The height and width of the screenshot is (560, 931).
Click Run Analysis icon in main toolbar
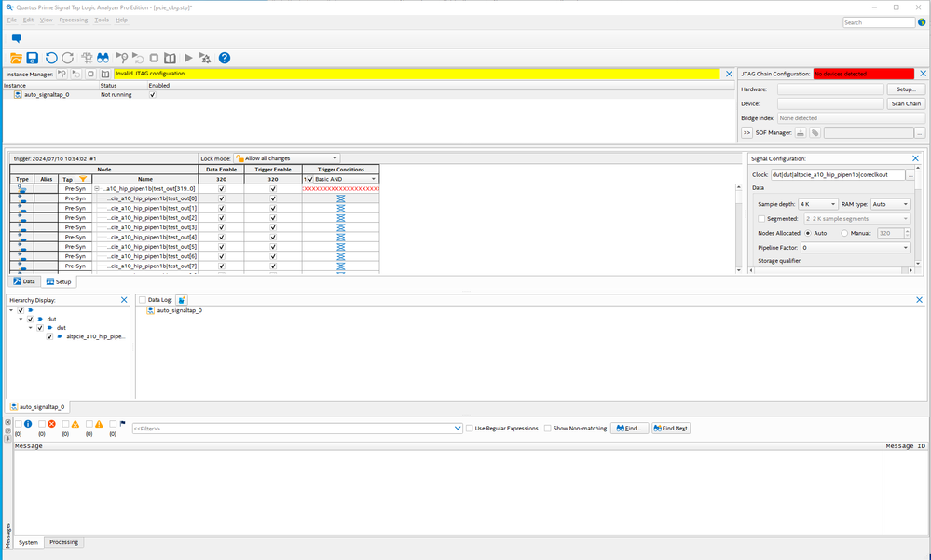click(122, 58)
